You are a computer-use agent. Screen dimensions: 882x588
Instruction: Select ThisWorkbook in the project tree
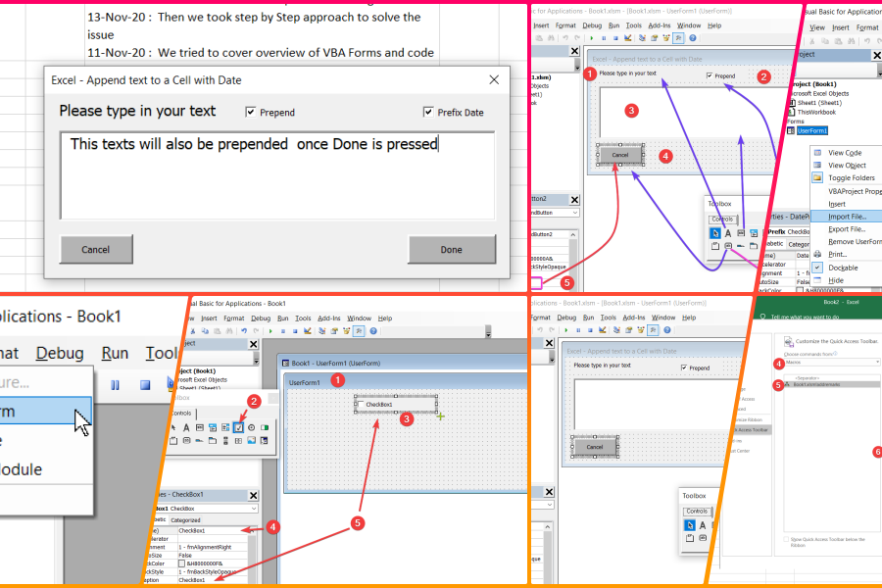816,112
